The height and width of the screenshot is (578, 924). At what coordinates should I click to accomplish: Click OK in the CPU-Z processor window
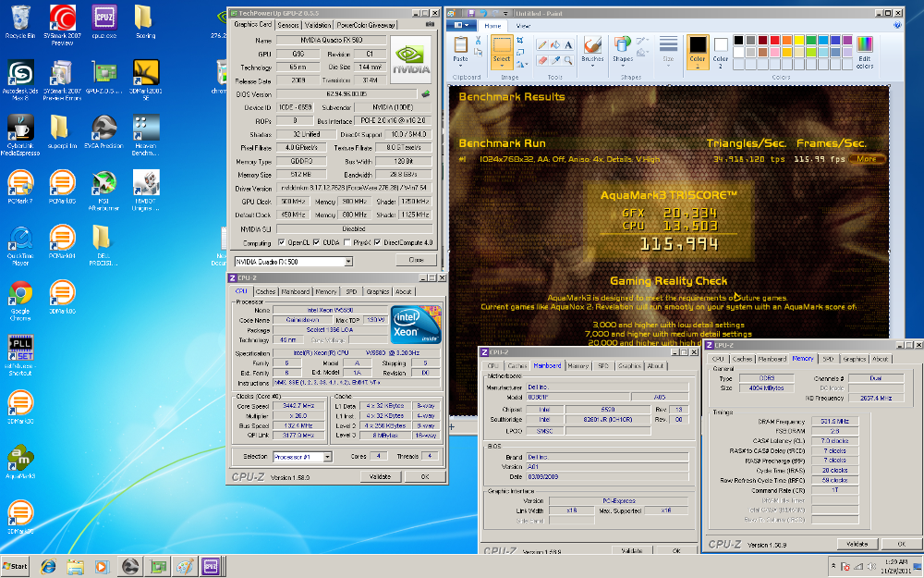(425, 476)
